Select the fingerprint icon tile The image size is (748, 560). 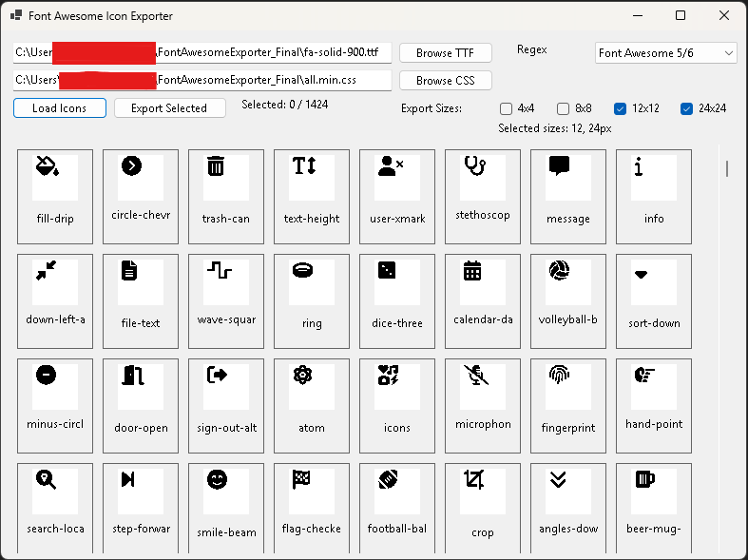pyautogui.click(x=568, y=405)
